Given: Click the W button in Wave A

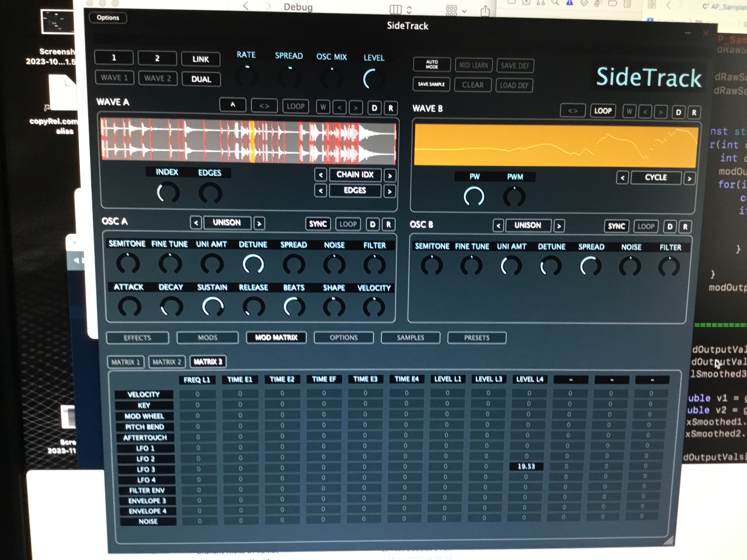Looking at the screenshot, I should pos(323,107).
